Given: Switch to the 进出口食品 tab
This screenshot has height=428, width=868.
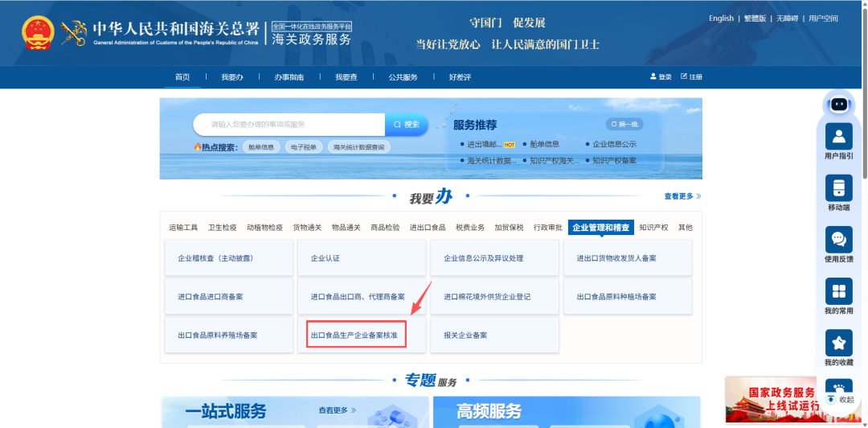Looking at the screenshot, I should (x=428, y=228).
